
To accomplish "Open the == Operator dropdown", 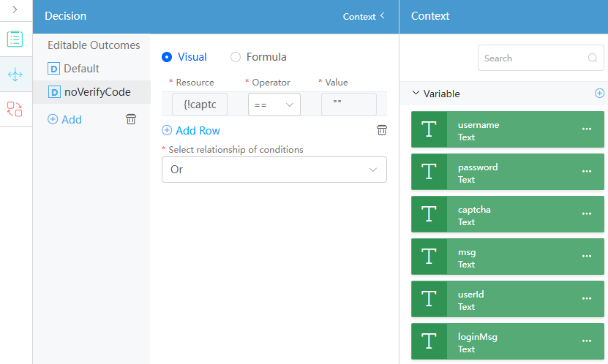I will click(274, 105).
